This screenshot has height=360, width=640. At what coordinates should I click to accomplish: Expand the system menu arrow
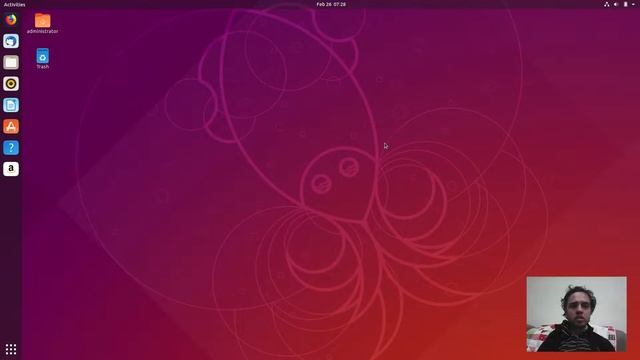point(633,4)
